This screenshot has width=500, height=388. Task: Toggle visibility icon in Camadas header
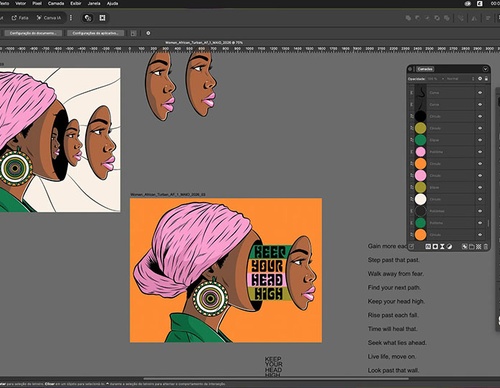(480, 79)
